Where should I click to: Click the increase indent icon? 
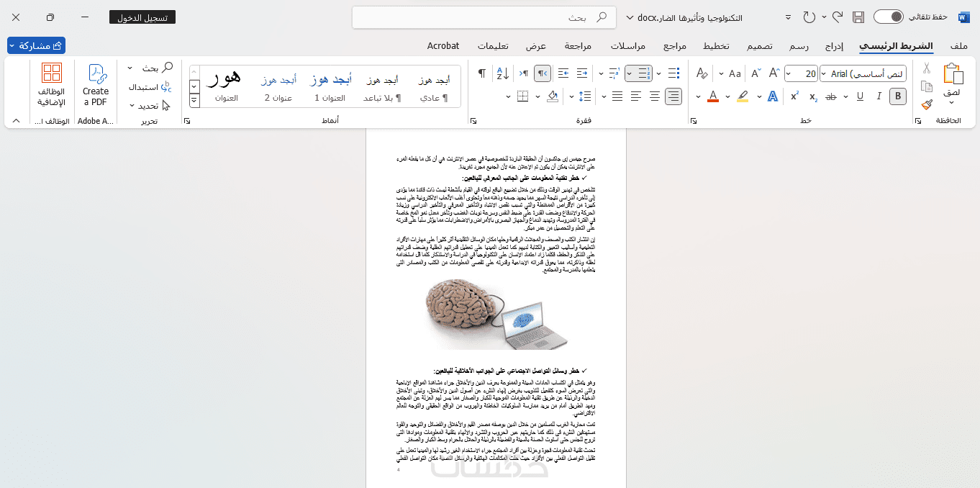(x=564, y=73)
